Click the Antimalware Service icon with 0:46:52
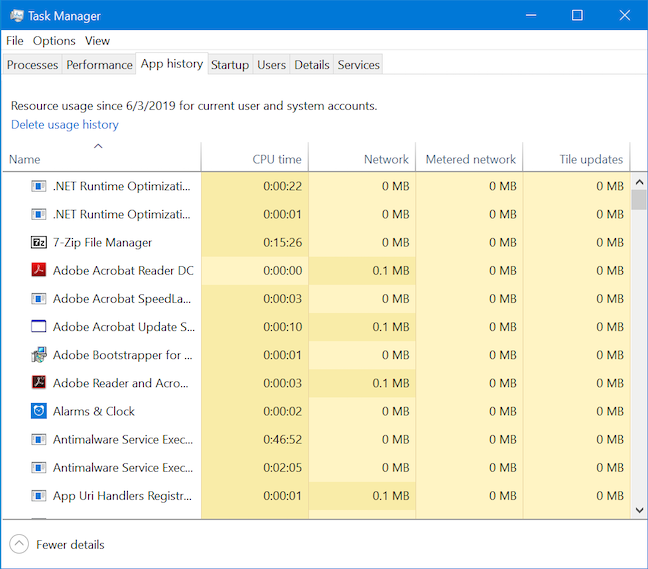 [38, 439]
